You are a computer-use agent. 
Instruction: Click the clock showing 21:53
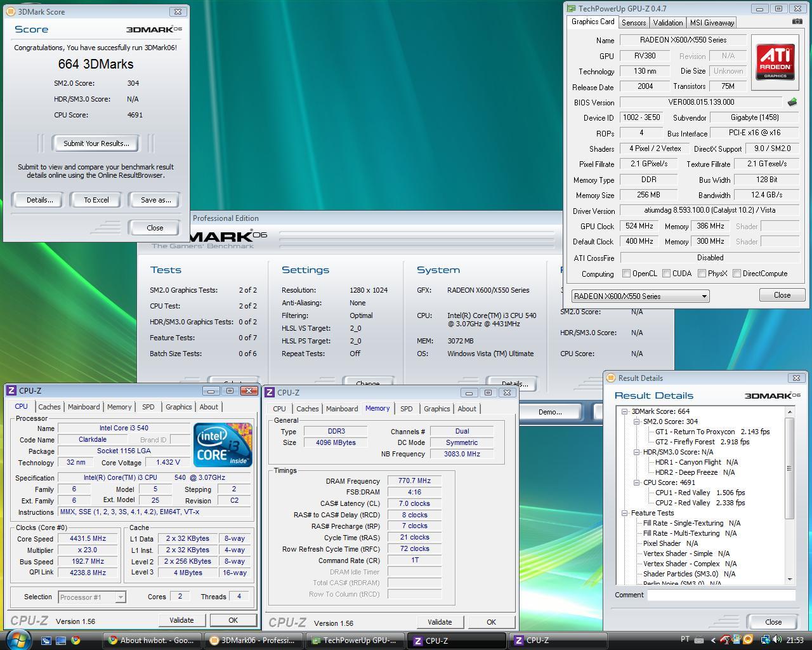(795, 640)
